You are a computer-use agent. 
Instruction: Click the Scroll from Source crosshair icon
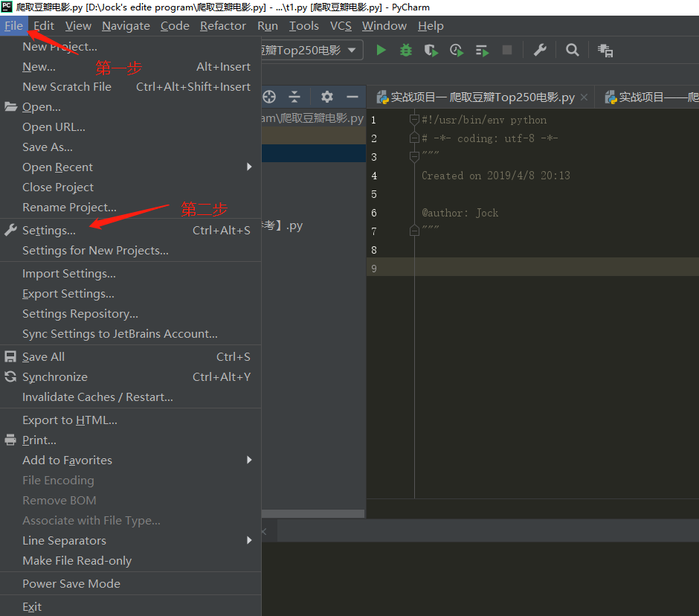[269, 97]
